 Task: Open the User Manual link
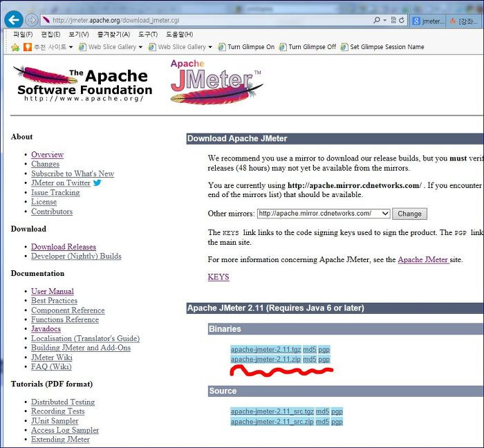coord(52,291)
